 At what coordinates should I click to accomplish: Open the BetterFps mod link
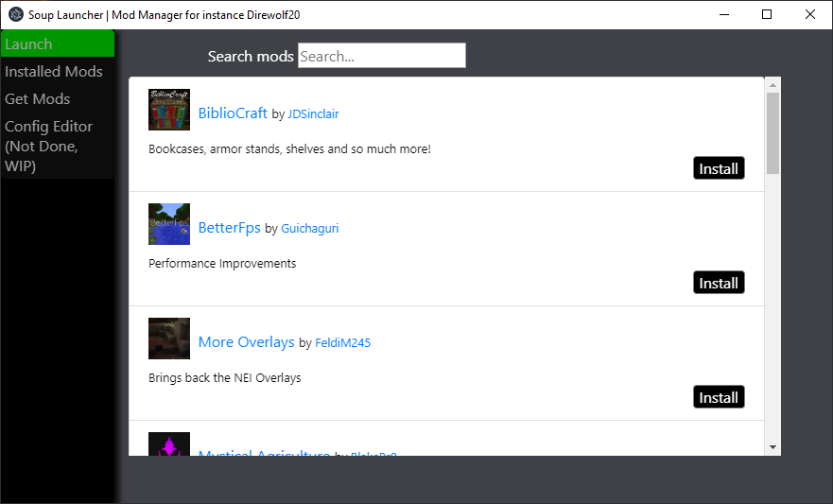[229, 228]
